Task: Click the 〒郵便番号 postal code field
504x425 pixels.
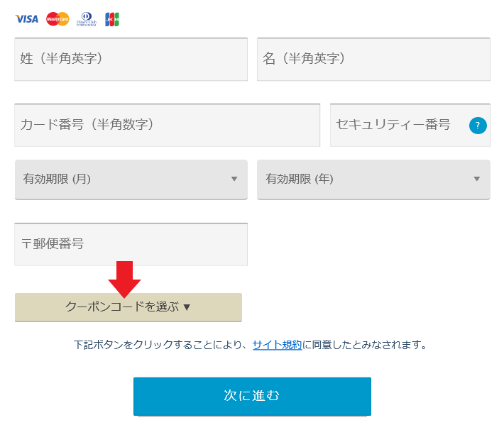Action: click(131, 244)
